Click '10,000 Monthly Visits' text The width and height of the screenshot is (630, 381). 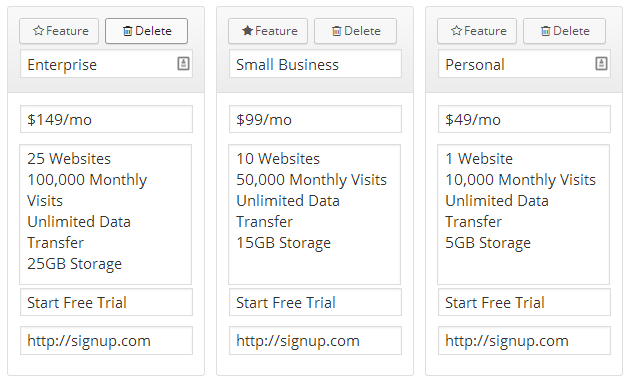(520, 180)
